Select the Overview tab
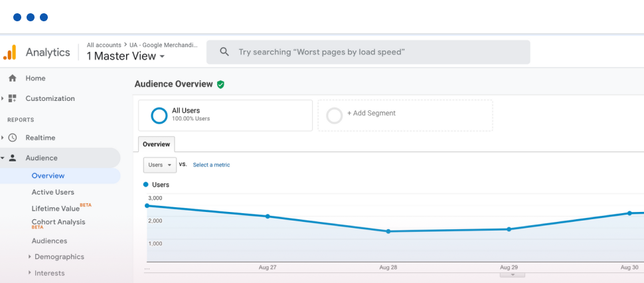The image size is (644, 283). point(156,144)
